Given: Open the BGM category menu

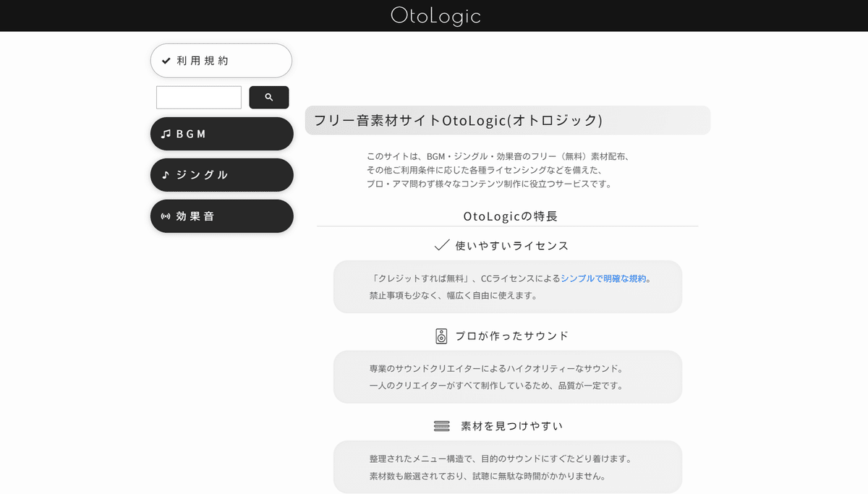Looking at the screenshot, I should coord(222,134).
